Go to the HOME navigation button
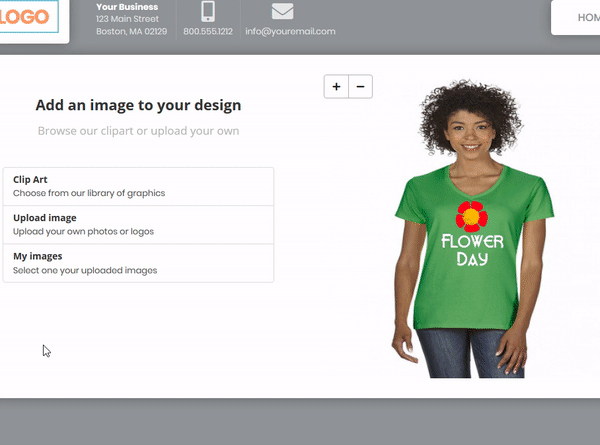 586,17
